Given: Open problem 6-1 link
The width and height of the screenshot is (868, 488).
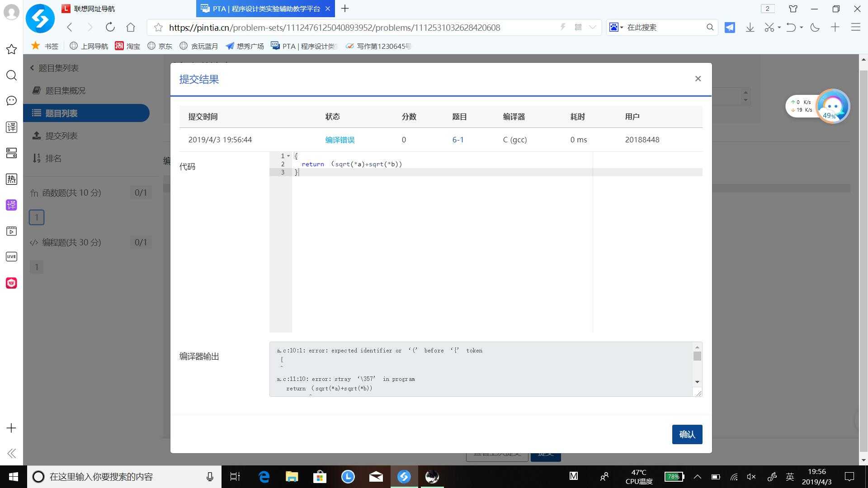Looking at the screenshot, I should click(x=458, y=140).
